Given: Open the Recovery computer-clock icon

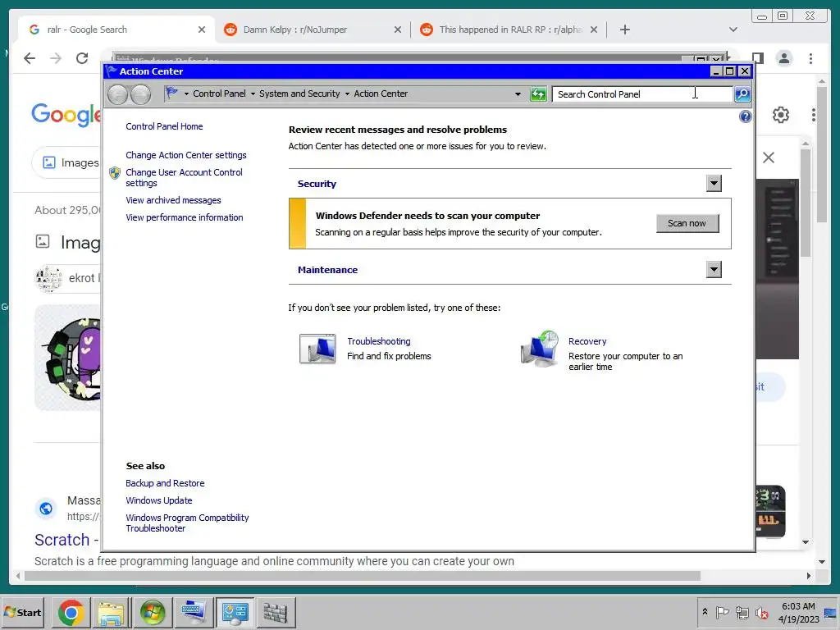Looking at the screenshot, I should tap(540, 348).
